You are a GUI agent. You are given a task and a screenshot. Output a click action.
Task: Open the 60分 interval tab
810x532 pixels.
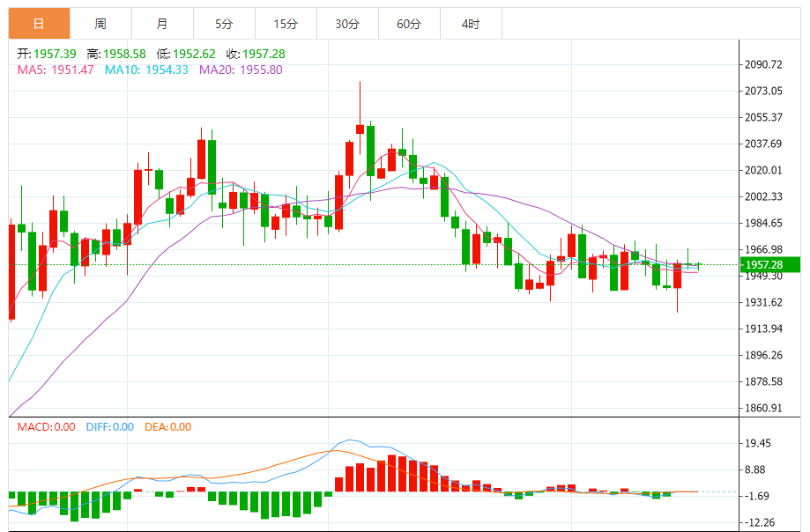coord(409,24)
